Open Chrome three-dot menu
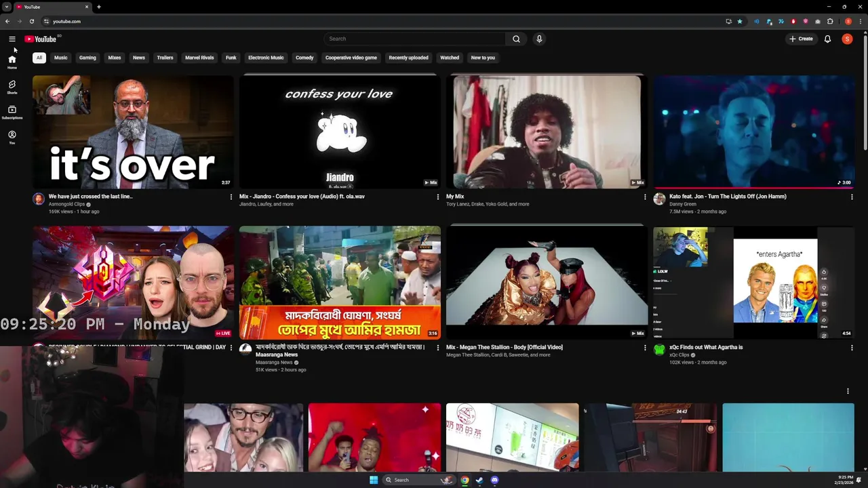The width and height of the screenshot is (868, 488). [x=861, y=21]
